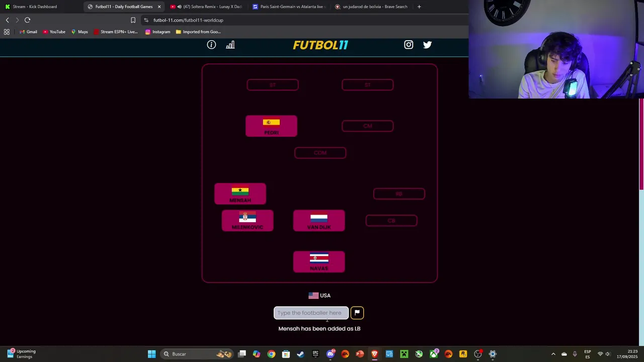Click the FUTBOL11 logo
This screenshot has width=644, height=362.
click(x=320, y=45)
